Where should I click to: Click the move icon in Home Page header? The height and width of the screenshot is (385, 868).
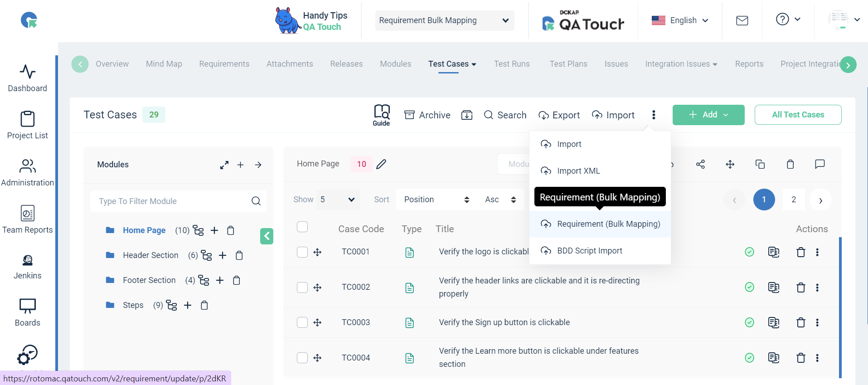coord(730,164)
